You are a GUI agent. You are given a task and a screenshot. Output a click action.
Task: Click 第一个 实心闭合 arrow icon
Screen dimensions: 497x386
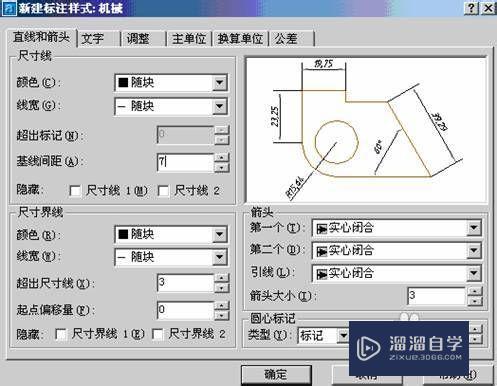(321, 229)
